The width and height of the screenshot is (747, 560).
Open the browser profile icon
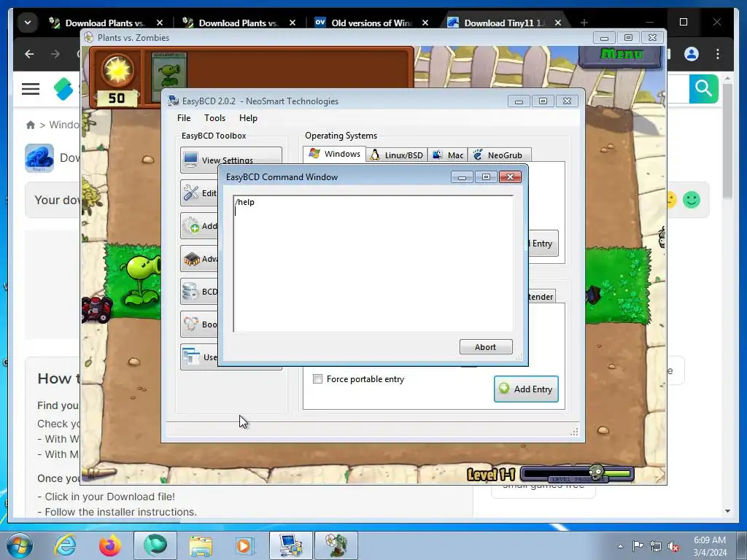pyautogui.click(x=692, y=54)
